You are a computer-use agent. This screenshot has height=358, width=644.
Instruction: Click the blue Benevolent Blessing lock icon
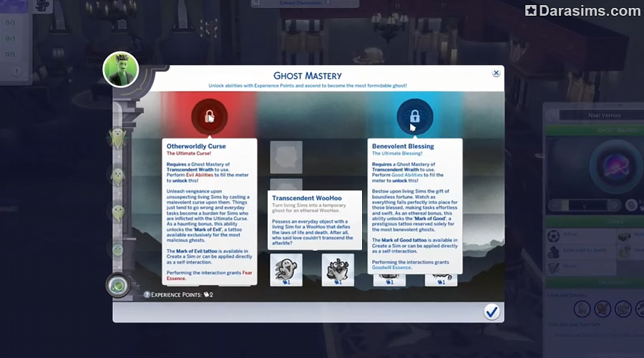click(x=415, y=117)
